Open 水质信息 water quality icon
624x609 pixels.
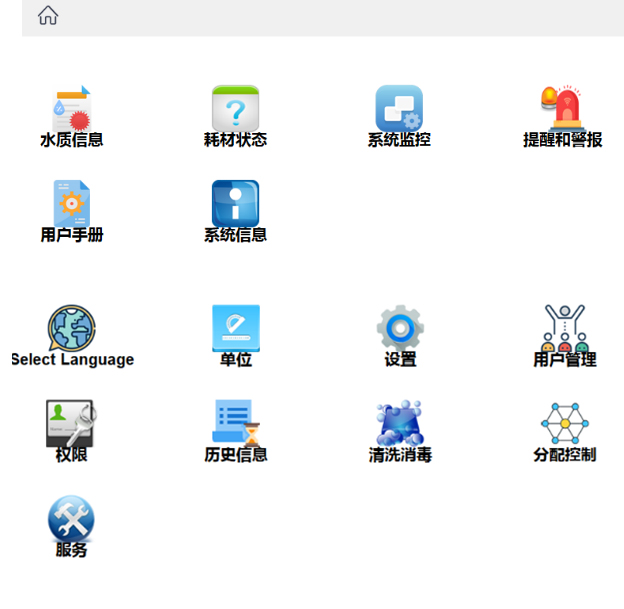pyautogui.click(x=71, y=108)
